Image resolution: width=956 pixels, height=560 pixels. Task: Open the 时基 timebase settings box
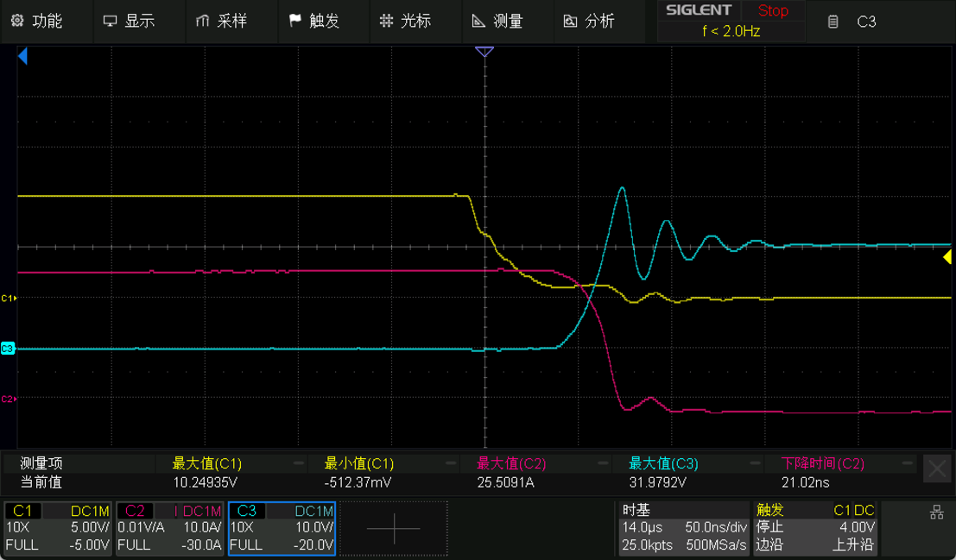(684, 528)
